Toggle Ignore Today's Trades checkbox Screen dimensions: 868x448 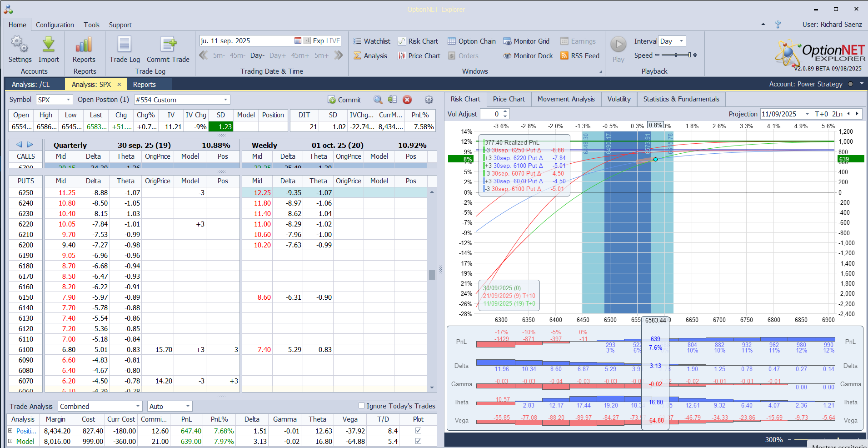click(361, 406)
